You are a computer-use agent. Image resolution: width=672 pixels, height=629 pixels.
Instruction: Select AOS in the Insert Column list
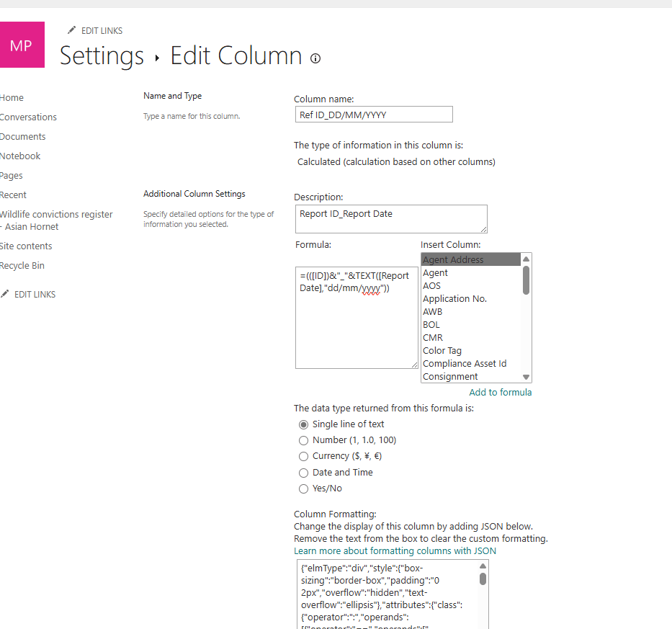470,285
